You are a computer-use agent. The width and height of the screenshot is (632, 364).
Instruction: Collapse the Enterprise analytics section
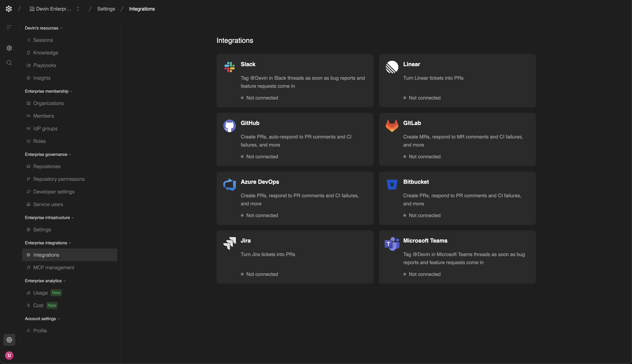[45, 280]
